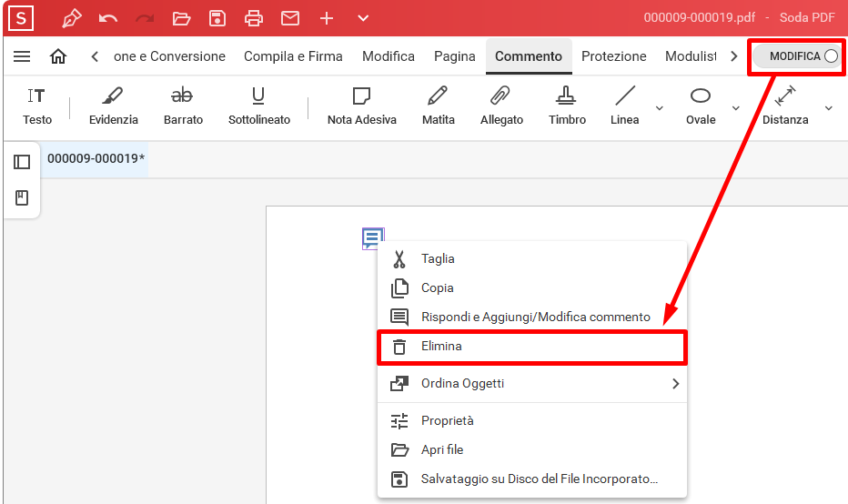
Task: Print the document
Action: click(254, 19)
